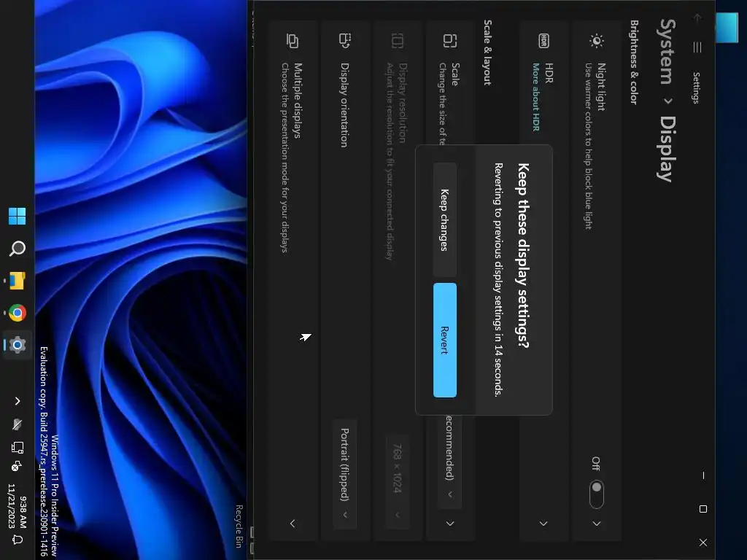747x560 pixels.
Task: Expand the Night light settings chevron
Action: 597,524
